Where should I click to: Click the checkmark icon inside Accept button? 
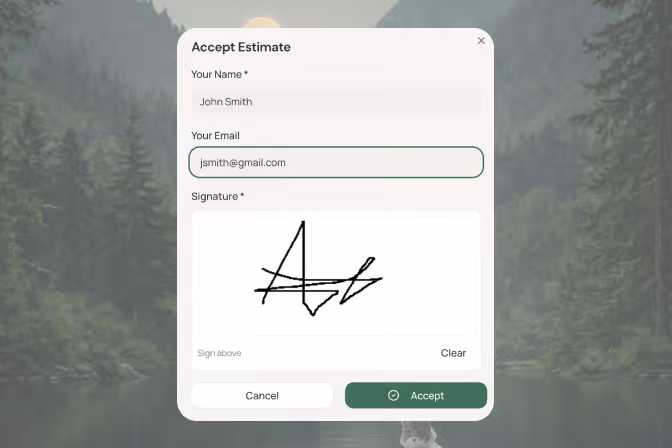[x=393, y=395]
